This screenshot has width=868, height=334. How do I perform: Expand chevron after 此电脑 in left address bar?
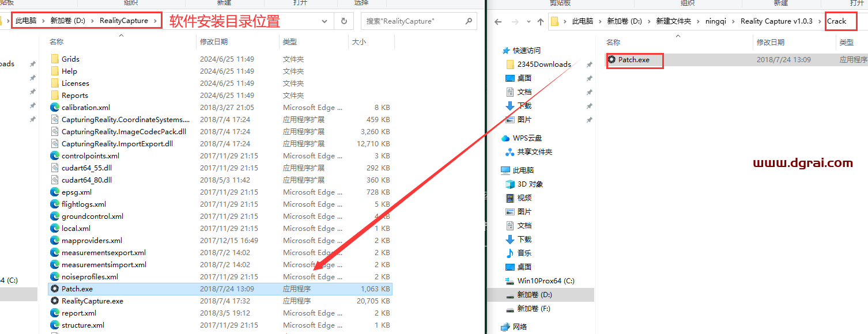(x=44, y=21)
